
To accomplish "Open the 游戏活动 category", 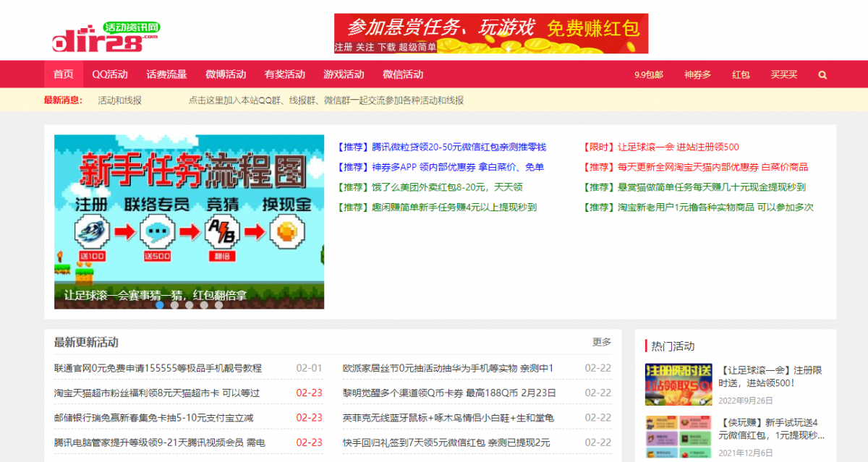I will tap(344, 74).
